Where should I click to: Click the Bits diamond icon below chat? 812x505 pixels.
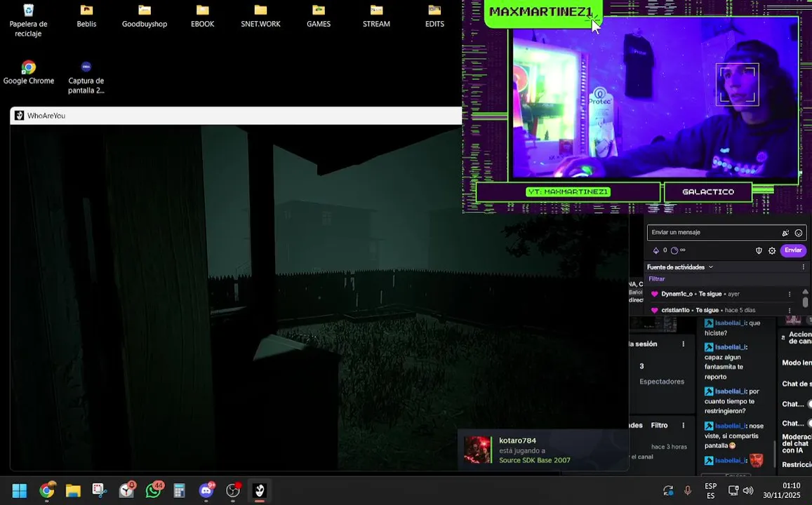click(x=655, y=250)
